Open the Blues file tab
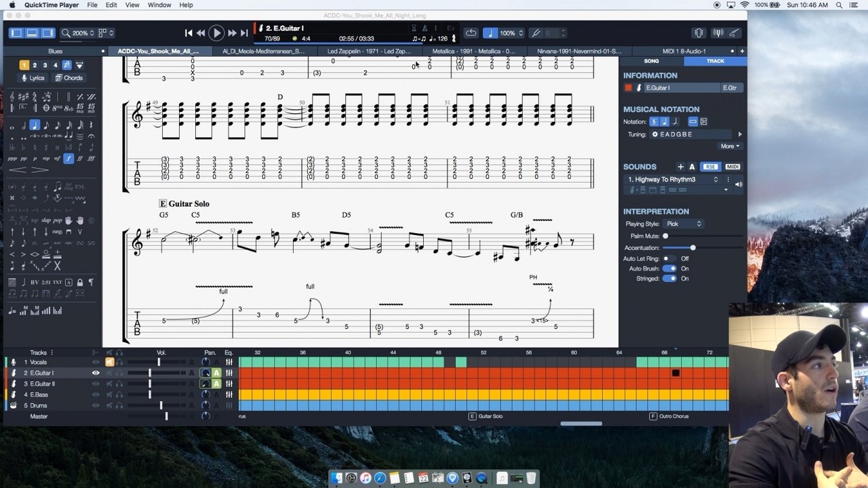This screenshot has height=488, width=868. [56, 51]
